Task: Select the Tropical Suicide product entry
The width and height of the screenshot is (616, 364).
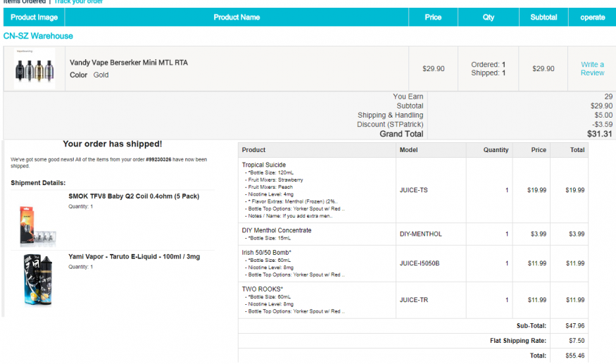Action: tap(264, 165)
